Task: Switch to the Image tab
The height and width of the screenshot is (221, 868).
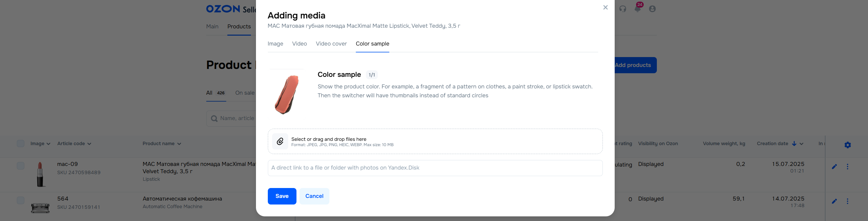Action: tap(275, 44)
